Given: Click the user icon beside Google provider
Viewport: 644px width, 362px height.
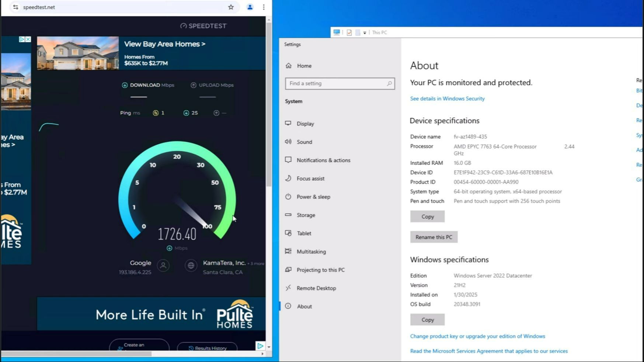Looking at the screenshot, I should pos(163,266).
